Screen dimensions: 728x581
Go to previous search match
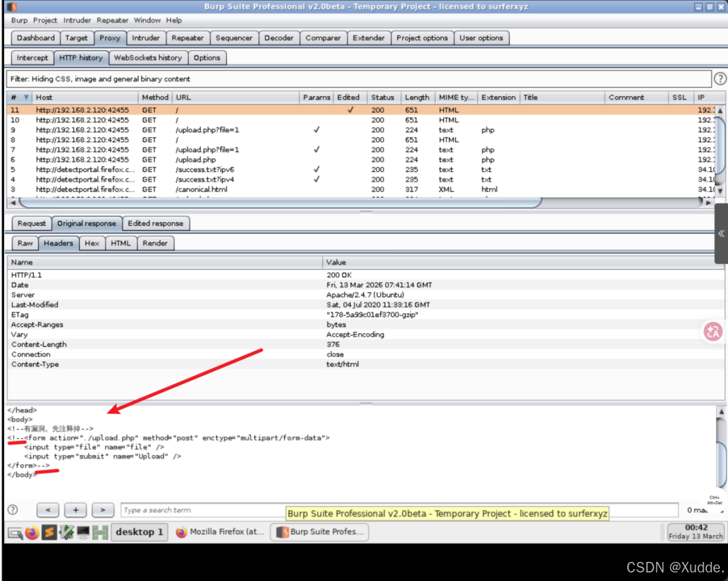click(48, 510)
